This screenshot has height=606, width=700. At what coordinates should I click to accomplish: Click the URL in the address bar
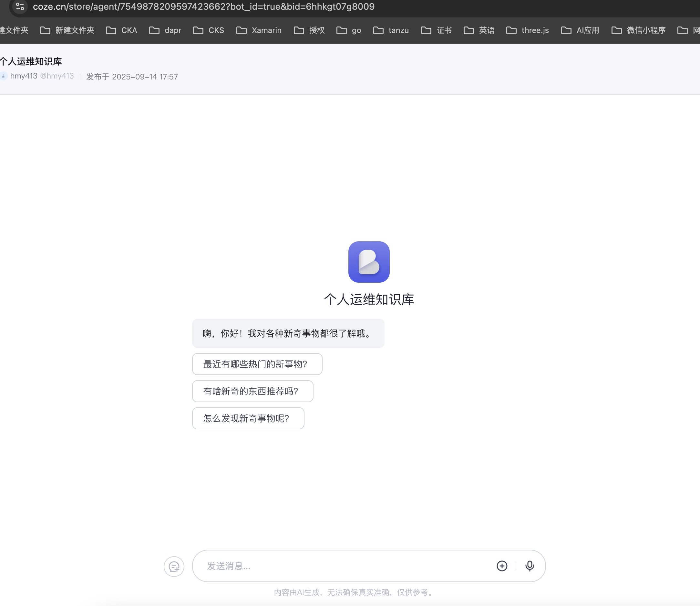click(203, 6)
